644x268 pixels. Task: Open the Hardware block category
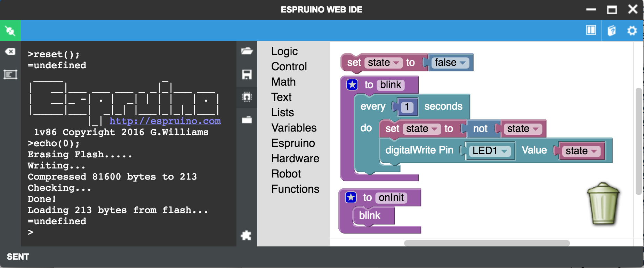[295, 158]
